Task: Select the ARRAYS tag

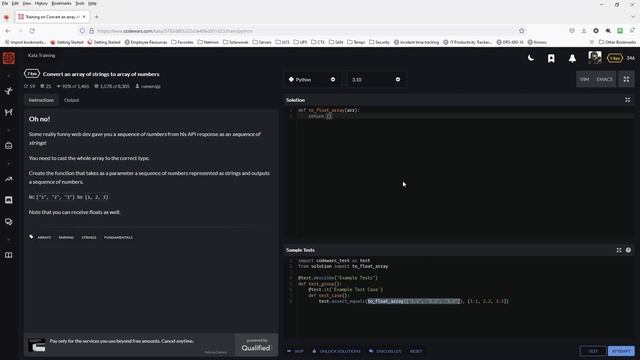Action: coord(44,237)
